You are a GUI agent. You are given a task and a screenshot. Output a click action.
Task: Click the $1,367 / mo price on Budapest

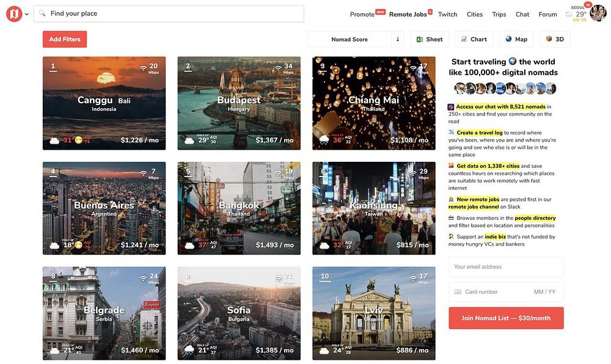tap(275, 140)
